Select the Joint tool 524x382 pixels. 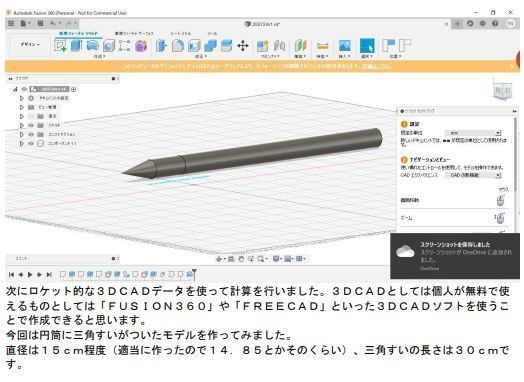279,46
